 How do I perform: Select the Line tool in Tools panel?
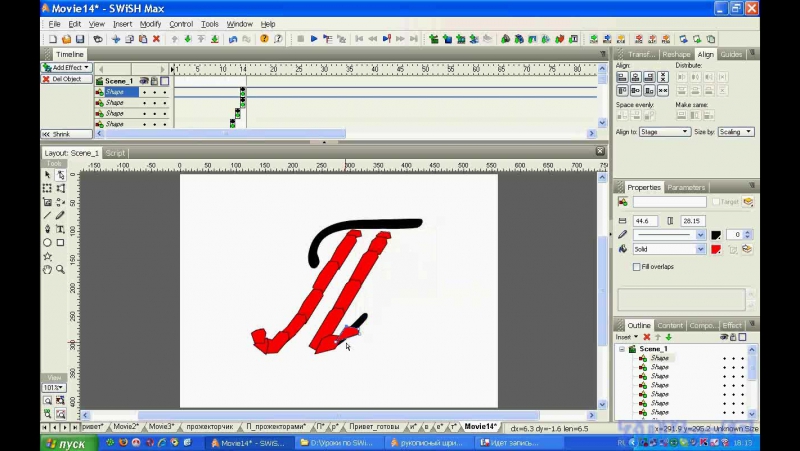pyautogui.click(x=47, y=215)
